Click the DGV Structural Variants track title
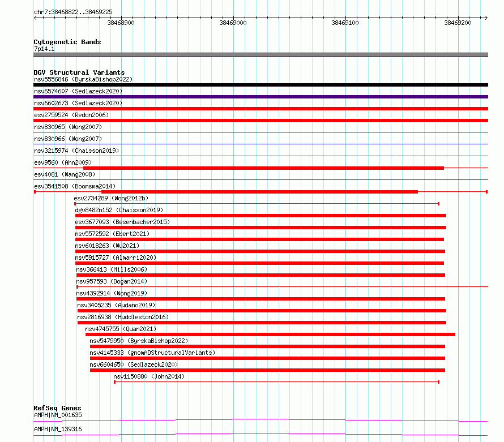 pos(79,72)
